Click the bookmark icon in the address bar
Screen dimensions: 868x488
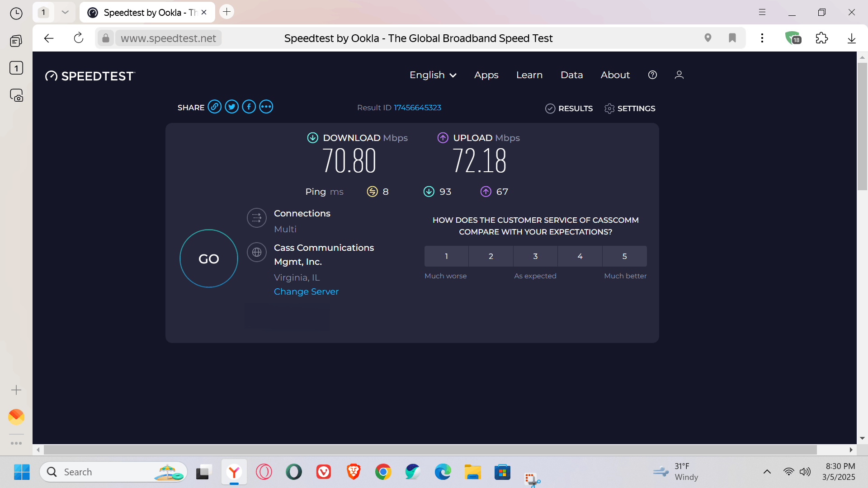pos(732,38)
